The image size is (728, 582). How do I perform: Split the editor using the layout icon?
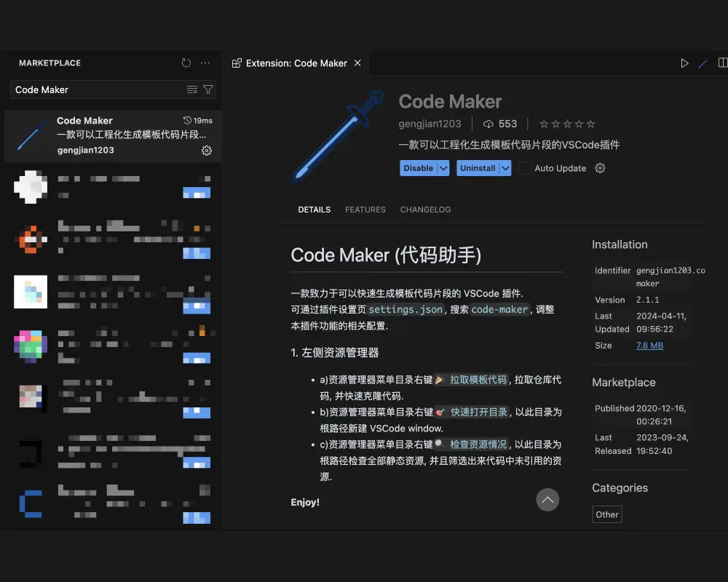(722, 63)
